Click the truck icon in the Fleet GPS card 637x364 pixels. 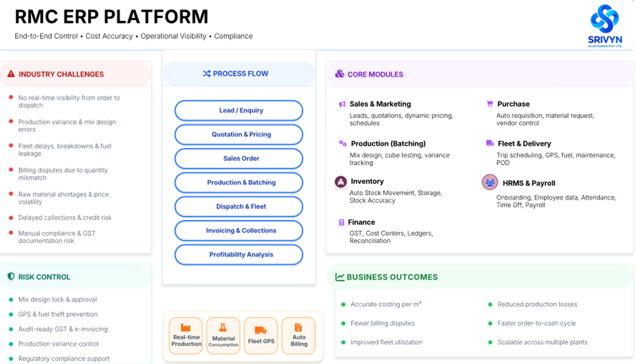pos(261,330)
